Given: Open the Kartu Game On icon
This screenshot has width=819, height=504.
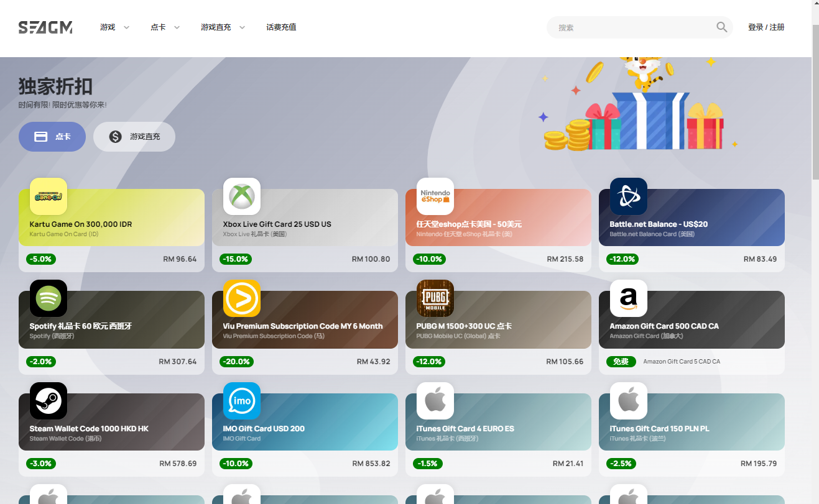Looking at the screenshot, I should point(49,196).
